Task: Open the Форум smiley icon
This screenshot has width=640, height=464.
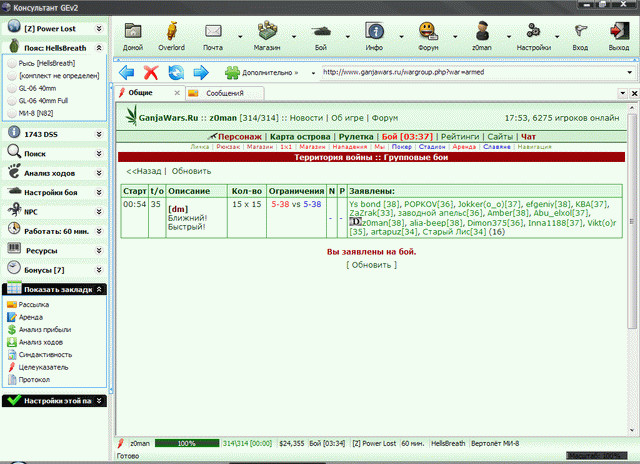Action: pyautogui.click(x=428, y=31)
